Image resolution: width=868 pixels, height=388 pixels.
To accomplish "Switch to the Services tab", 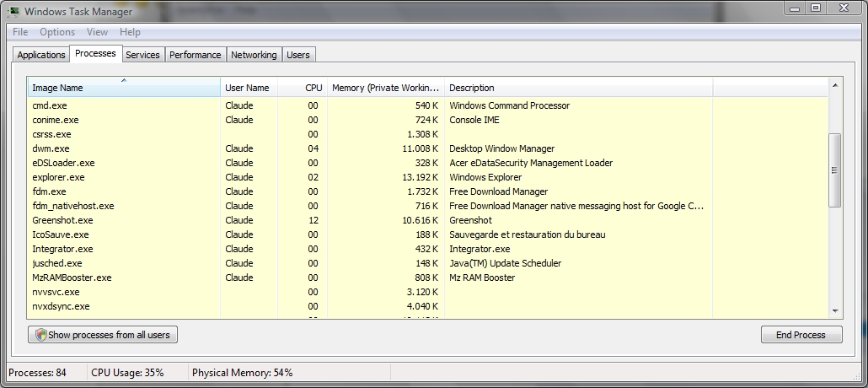I will 142,55.
